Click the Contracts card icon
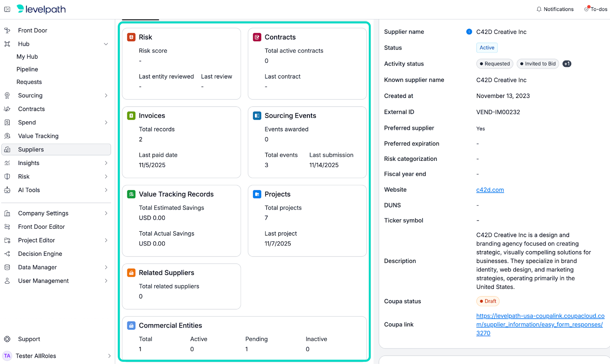 pos(257,37)
